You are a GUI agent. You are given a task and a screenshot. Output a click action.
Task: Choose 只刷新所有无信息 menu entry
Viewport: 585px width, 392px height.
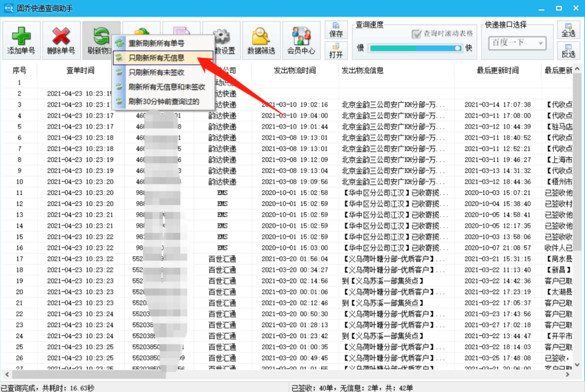[163, 58]
